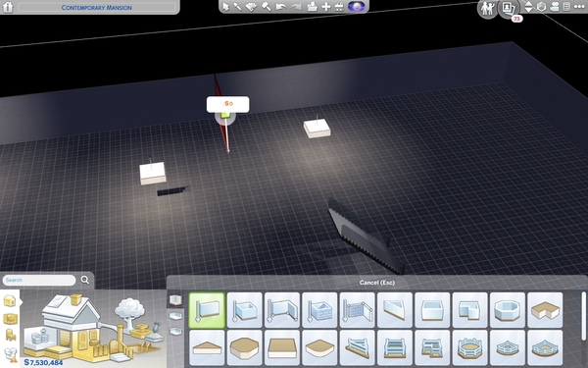The height and width of the screenshot is (368, 588).
Task: Open the three-dots options menu
Action: (x=579, y=7)
